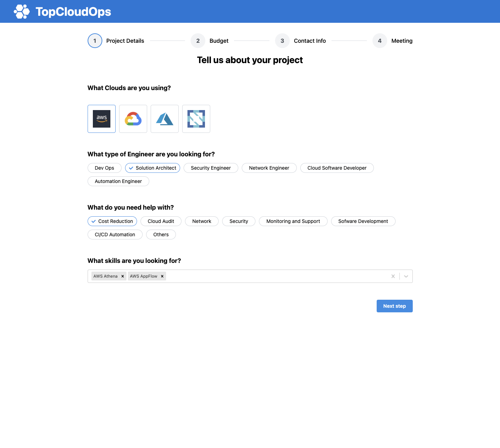The height and width of the screenshot is (448, 500).
Task: Enable the Cloud Audit help option
Action: (160, 221)
